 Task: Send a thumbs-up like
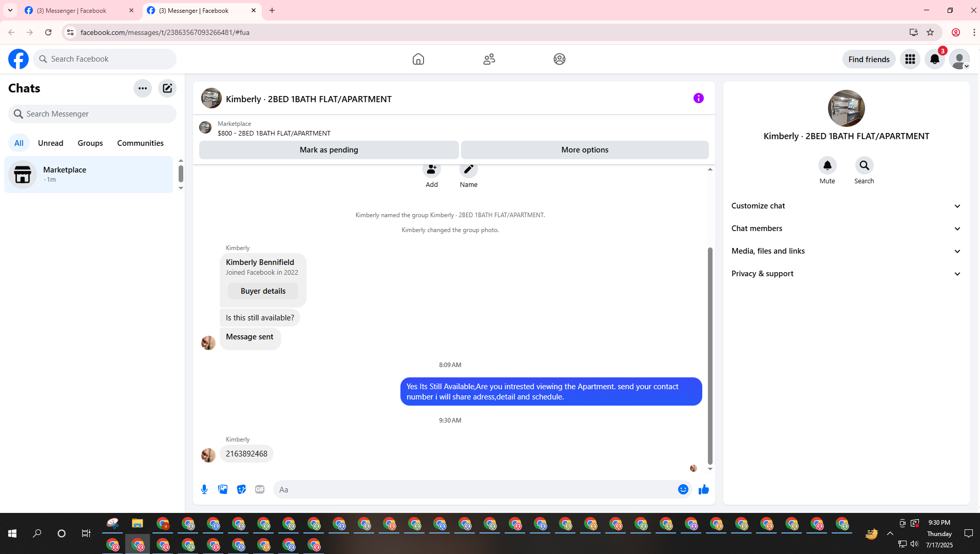tap(704, 489)
